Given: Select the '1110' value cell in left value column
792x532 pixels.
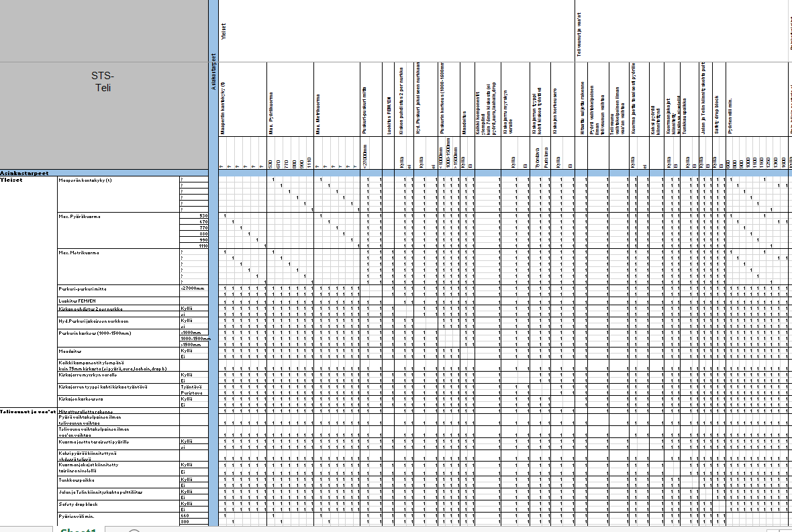Looking at the screenshot, I should click(194, 246).
